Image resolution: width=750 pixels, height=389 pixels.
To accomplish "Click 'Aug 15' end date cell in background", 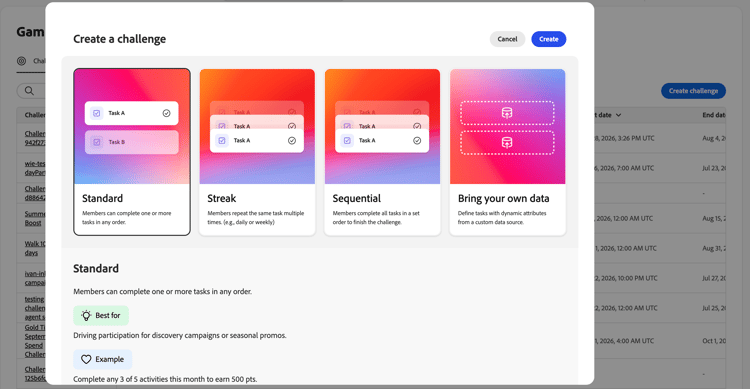I will pos(714,218).
